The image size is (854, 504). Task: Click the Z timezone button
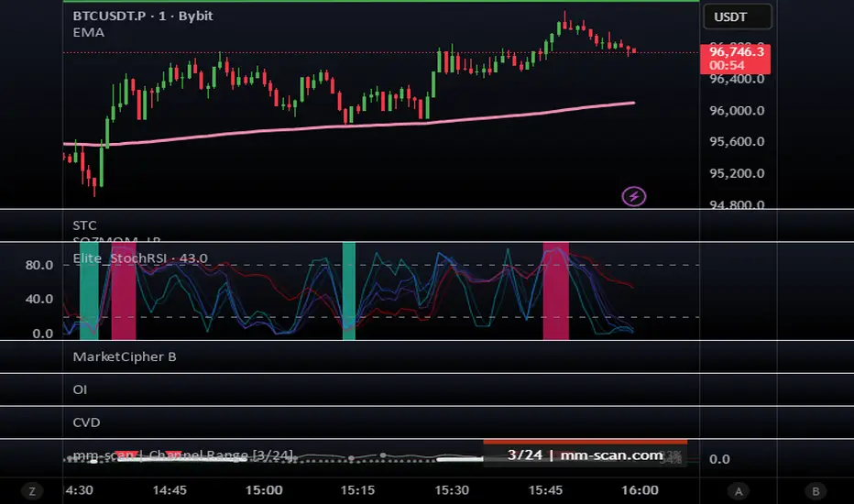click(32, 490)
